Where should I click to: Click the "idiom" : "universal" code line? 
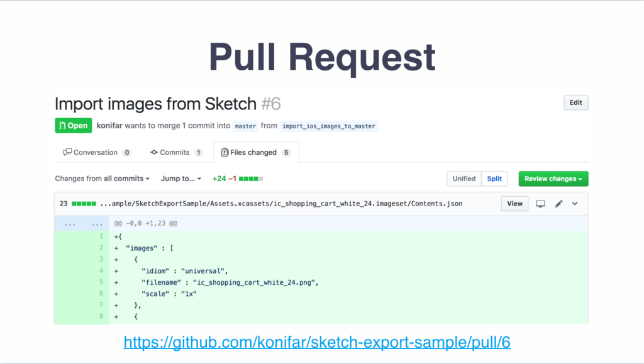[184, 271]
